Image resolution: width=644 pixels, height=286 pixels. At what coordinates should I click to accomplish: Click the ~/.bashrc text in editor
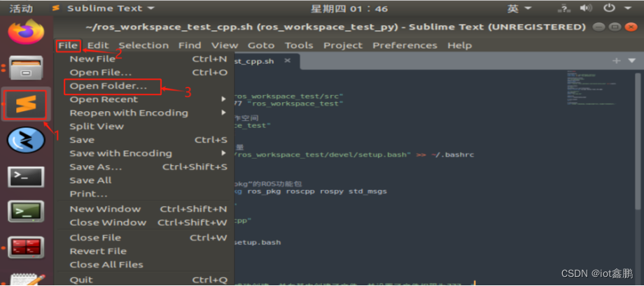click(452, 155)
